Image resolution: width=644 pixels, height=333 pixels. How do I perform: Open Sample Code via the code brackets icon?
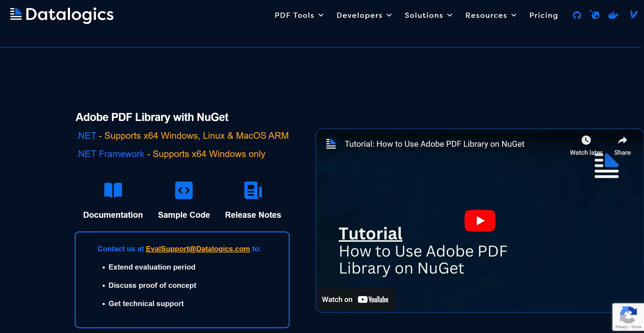click(184, 190)
